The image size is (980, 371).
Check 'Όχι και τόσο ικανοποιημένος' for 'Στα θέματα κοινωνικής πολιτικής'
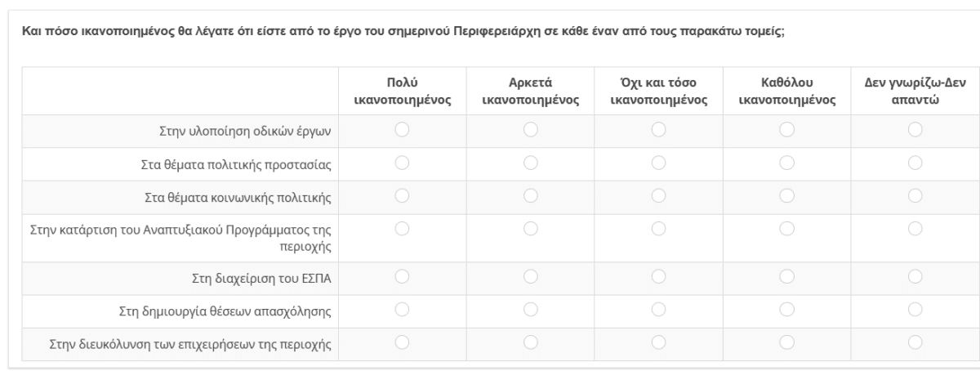click(658, 194)
